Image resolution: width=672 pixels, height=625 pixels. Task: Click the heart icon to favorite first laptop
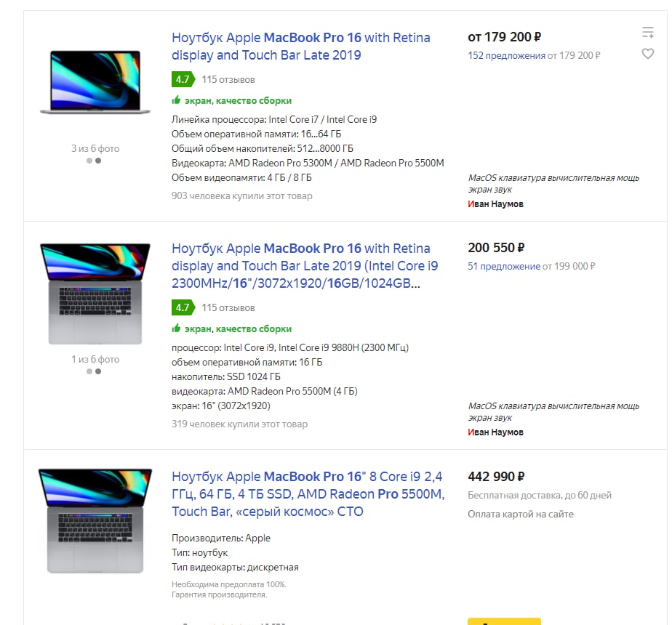pyautogui.click(x=647, y=54)
